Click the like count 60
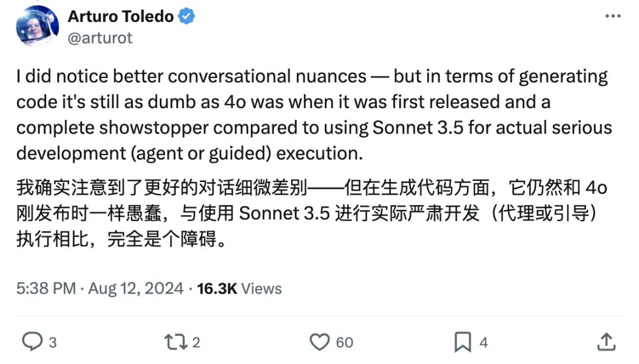The width and height of the screenshot is (639, 364). tap(344, 342)
